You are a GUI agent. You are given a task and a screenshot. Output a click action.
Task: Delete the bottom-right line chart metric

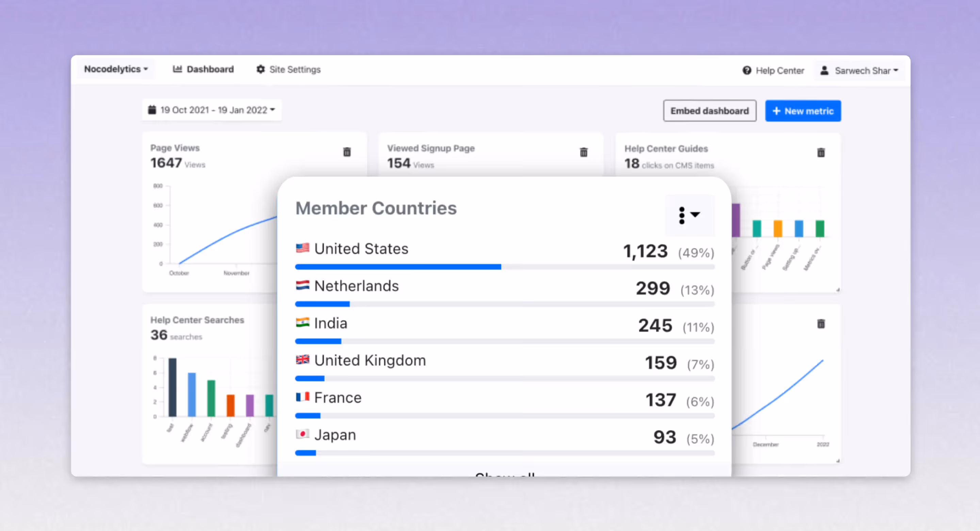coord(821,324)
